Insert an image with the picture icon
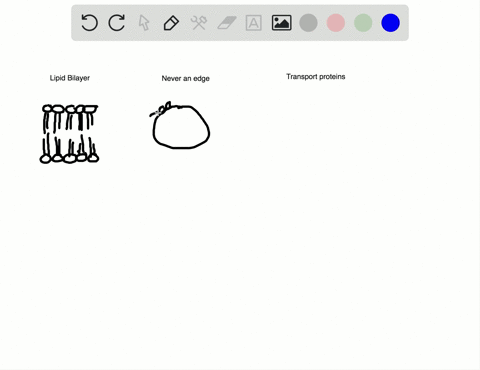The width and height of the screenshot is (480, 370). tap(282, 23)
